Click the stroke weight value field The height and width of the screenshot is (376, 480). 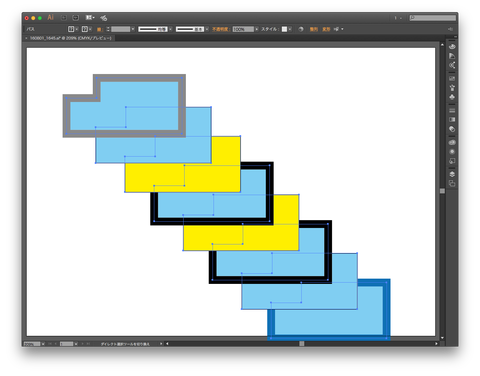(120, 29)
